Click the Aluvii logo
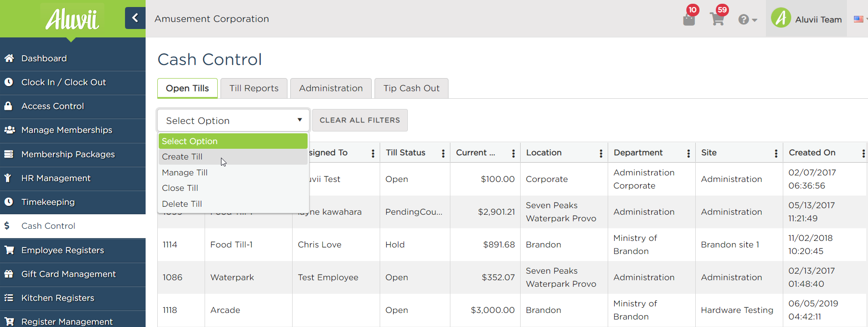The width and height of the screenshot is (868, 327). (x=72, y=19)
